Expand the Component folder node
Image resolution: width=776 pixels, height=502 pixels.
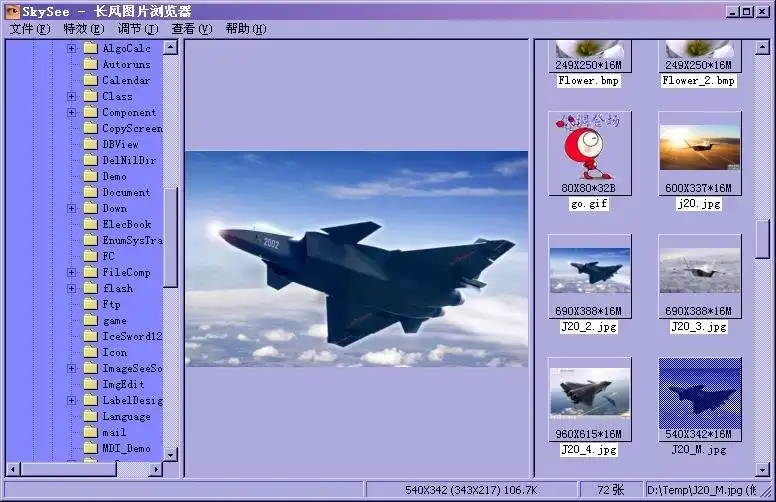[x=72, y=112]
